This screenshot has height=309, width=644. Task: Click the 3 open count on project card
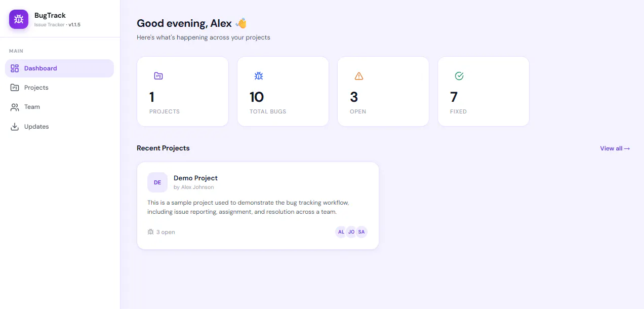(x=166, y=232)
